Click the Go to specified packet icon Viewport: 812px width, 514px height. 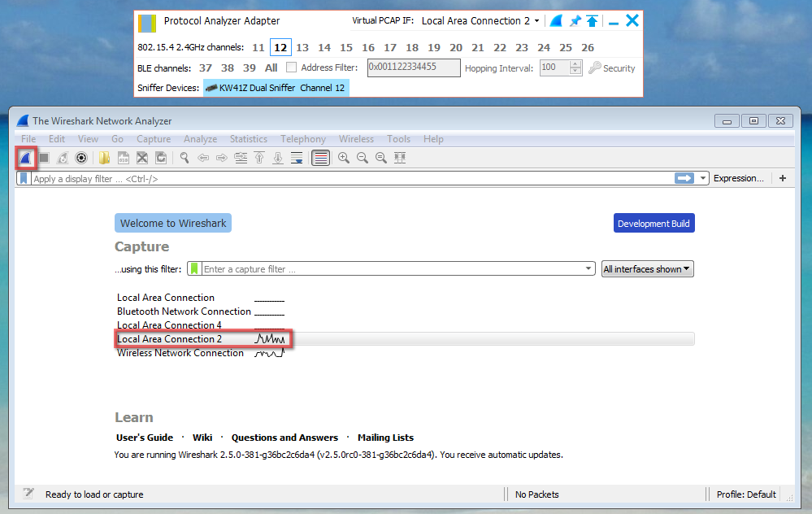click(241, 158)
